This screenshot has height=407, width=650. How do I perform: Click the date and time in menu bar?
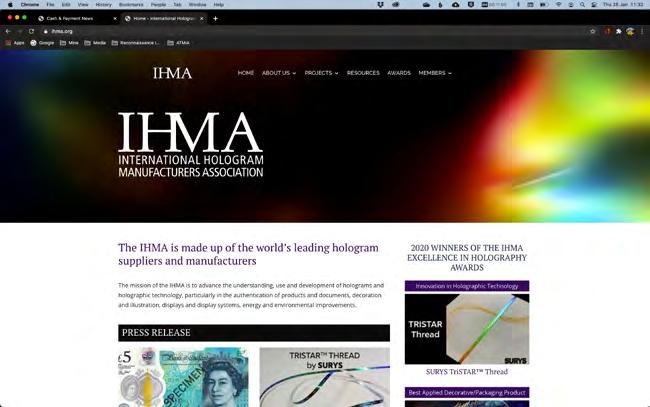tap(623, 5)
